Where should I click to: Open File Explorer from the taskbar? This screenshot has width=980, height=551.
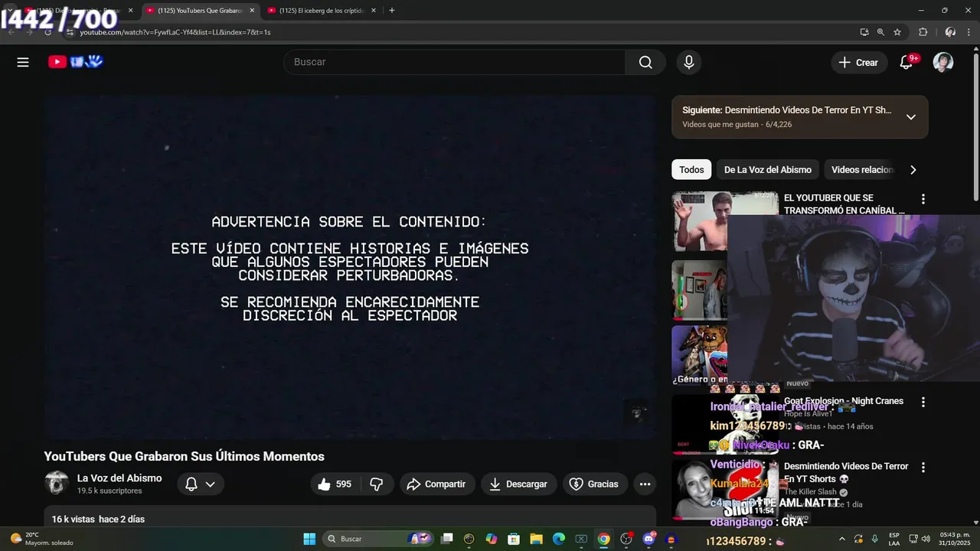[537, 539]
